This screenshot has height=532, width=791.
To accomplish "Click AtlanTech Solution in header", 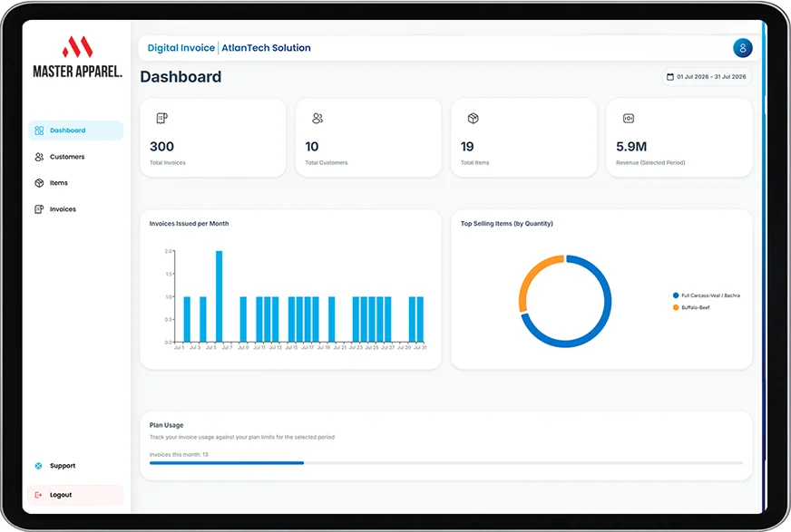I will [267, 48].
